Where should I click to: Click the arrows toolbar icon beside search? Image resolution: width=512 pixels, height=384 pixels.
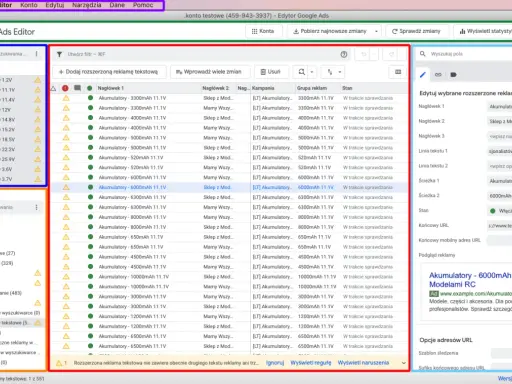tap(330, 72)
